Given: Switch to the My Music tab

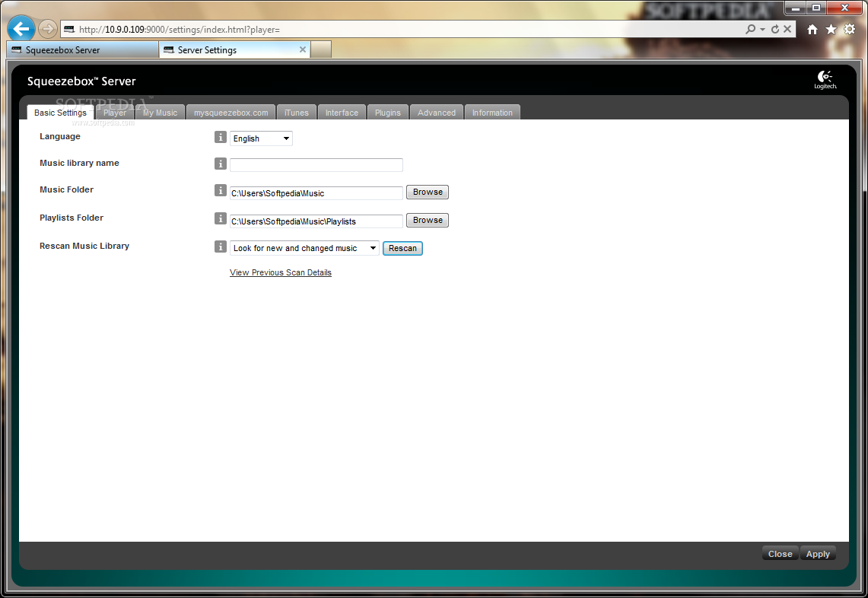Looking at the screenshot, I should pos(160,113).
